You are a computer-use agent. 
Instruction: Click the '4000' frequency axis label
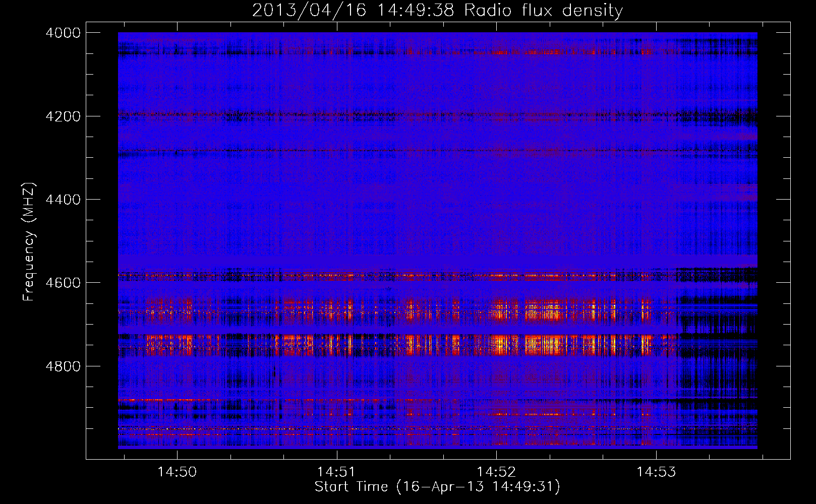pos(63,33)
